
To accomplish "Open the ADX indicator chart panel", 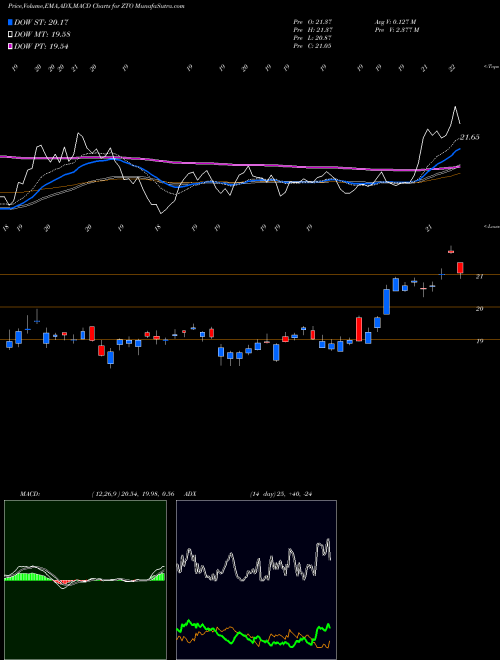I will [x=256, y=580].
